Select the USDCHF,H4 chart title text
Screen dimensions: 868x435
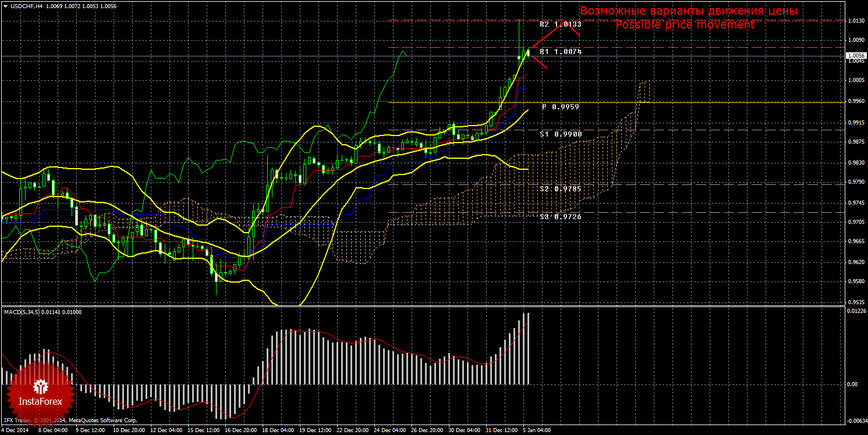[x=26, y=6]
